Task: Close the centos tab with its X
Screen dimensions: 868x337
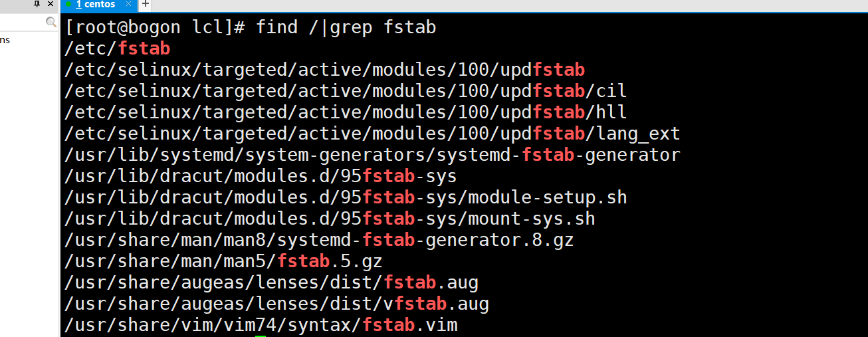Action: 129,4
